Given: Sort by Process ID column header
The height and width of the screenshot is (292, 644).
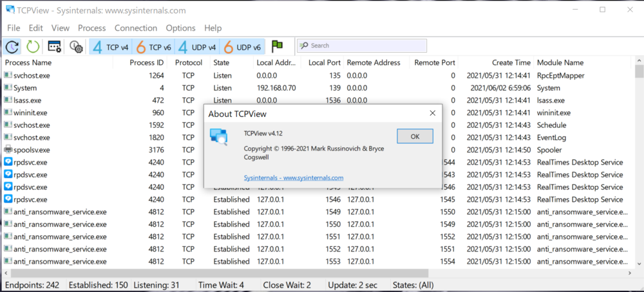Looking at the screenshot, I should [140, 63].
